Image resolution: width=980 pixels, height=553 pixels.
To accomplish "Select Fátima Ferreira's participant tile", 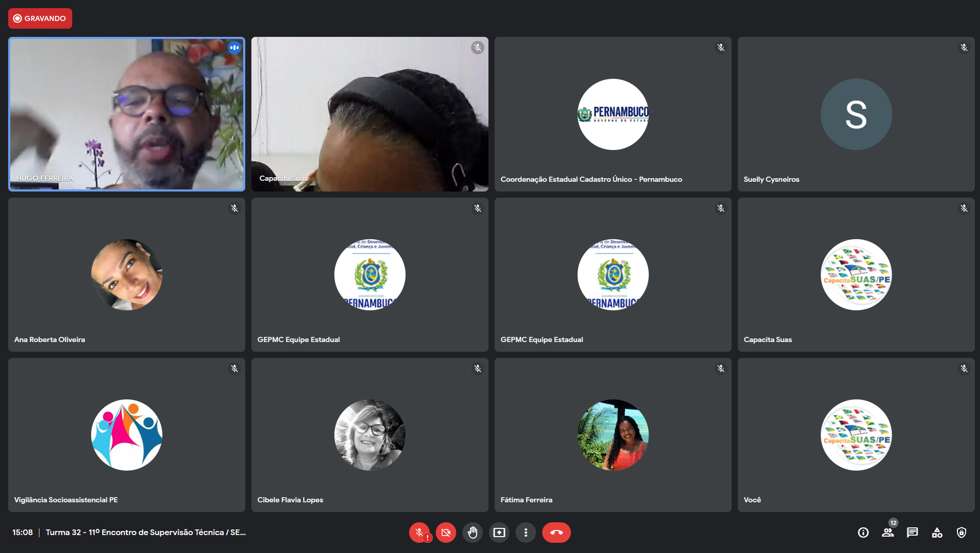I will [613, 435].
